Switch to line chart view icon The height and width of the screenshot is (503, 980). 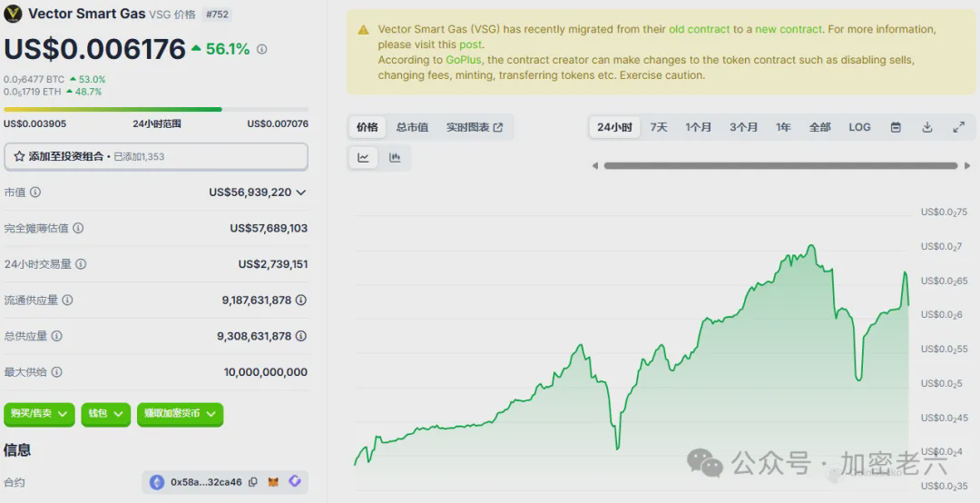click(x=363, y=158)
